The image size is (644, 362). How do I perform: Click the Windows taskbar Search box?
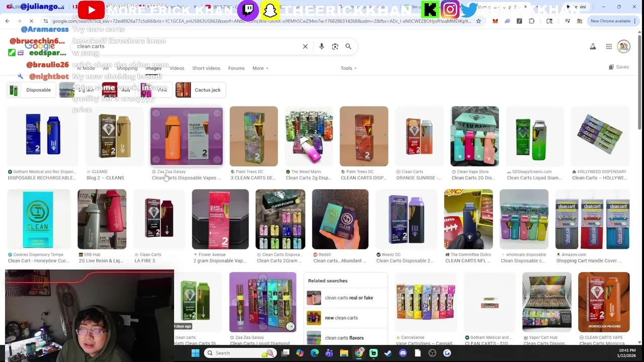tap(240, 353)
